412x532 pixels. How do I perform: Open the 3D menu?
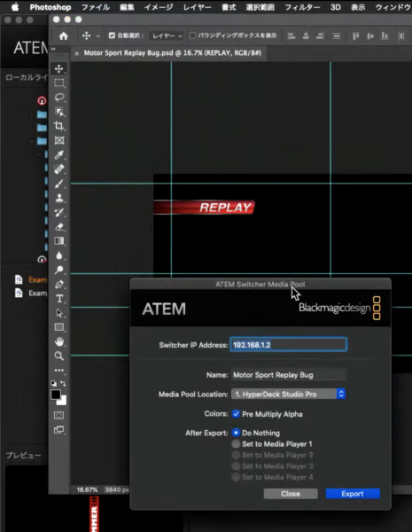(x=336, y=7)
